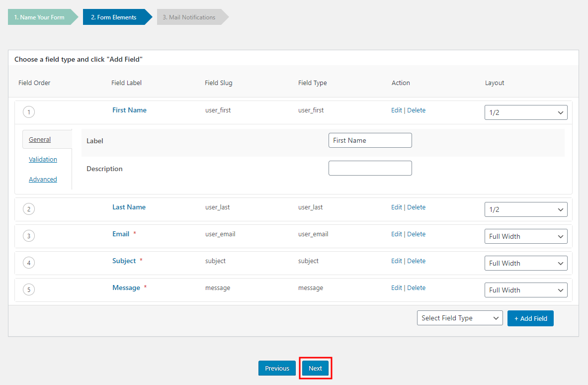Select the General tab for First Name
The width and height of the screenshot is (588, 385).
39,139
